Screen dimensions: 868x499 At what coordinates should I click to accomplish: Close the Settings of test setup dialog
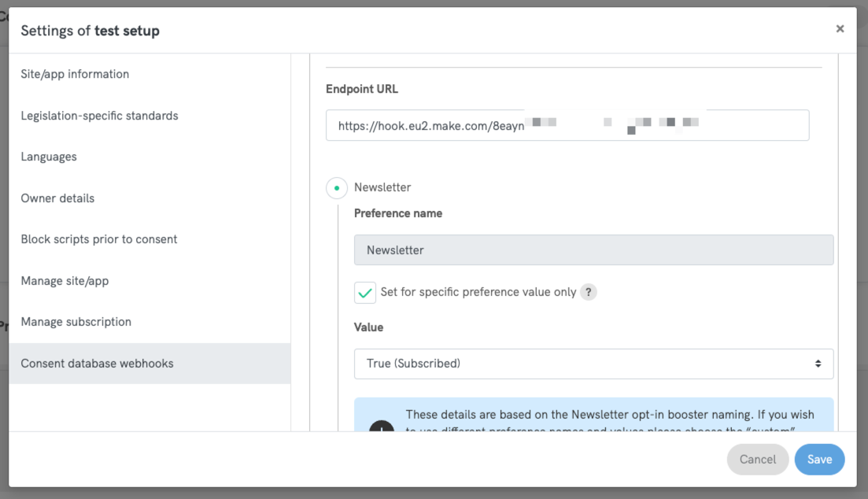coord(840,28)
